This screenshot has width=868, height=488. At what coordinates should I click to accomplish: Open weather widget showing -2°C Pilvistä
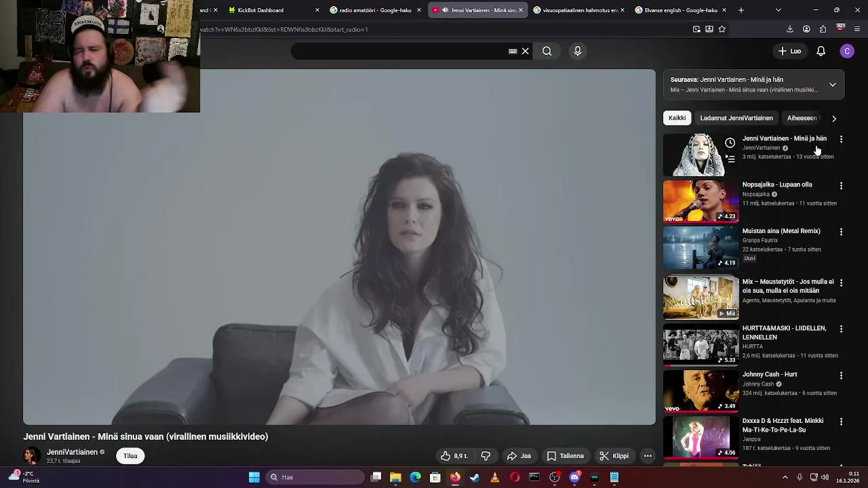coord(24,477)
